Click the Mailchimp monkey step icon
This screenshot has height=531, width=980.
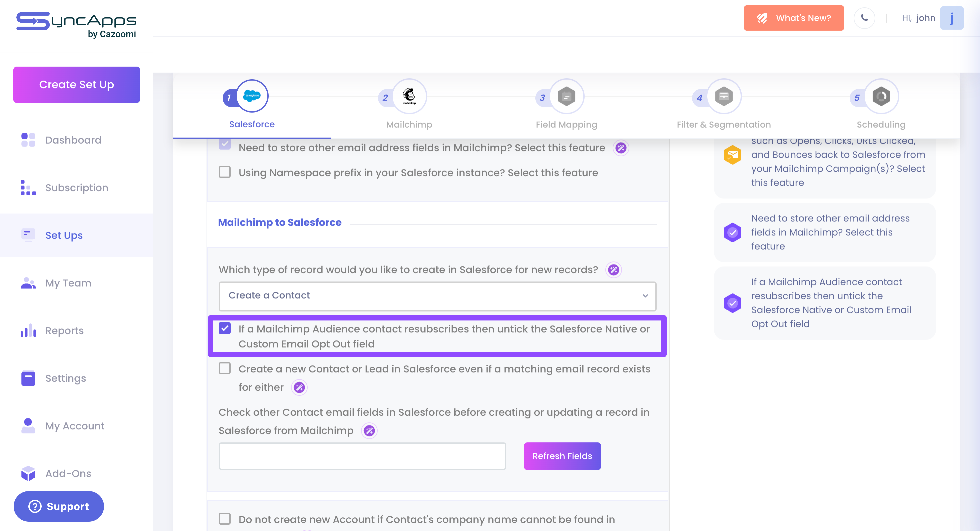click(409, 96)
